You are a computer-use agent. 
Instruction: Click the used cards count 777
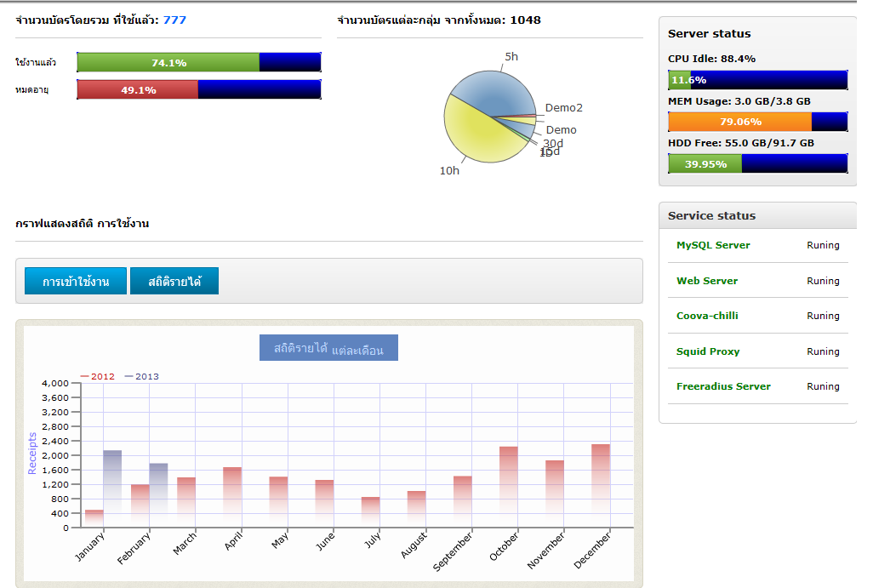[x=174, y=20]
